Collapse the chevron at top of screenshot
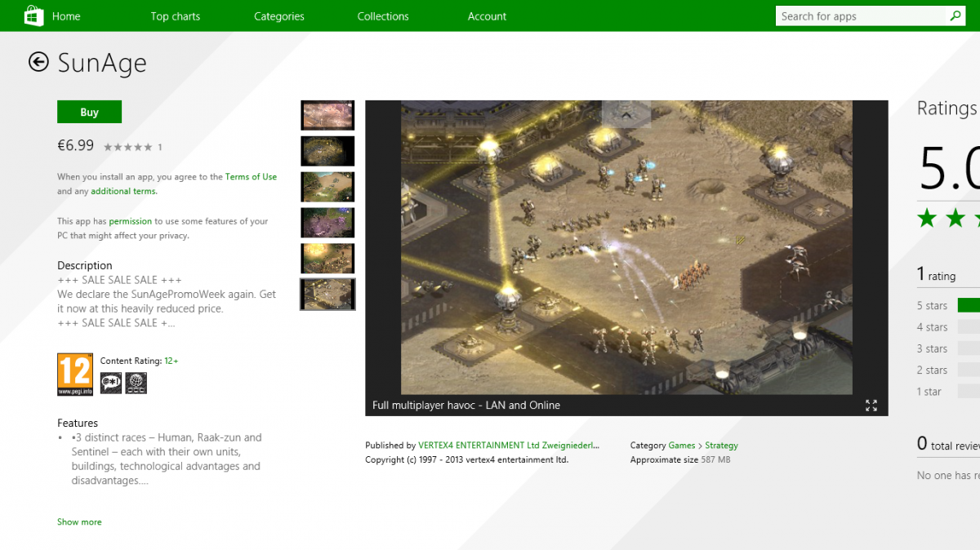The height and width of the screenshot is (550, 980). (626, 115)
